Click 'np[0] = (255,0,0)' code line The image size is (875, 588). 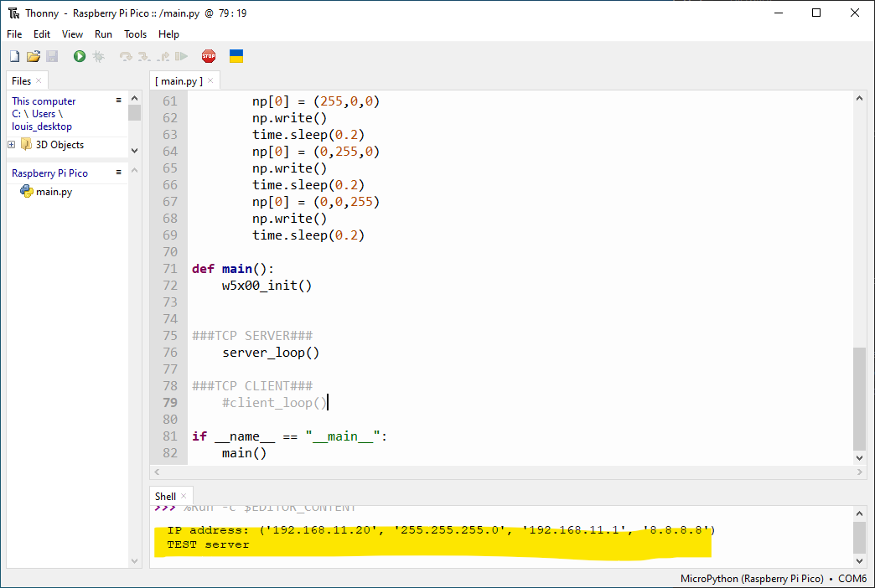316,101
